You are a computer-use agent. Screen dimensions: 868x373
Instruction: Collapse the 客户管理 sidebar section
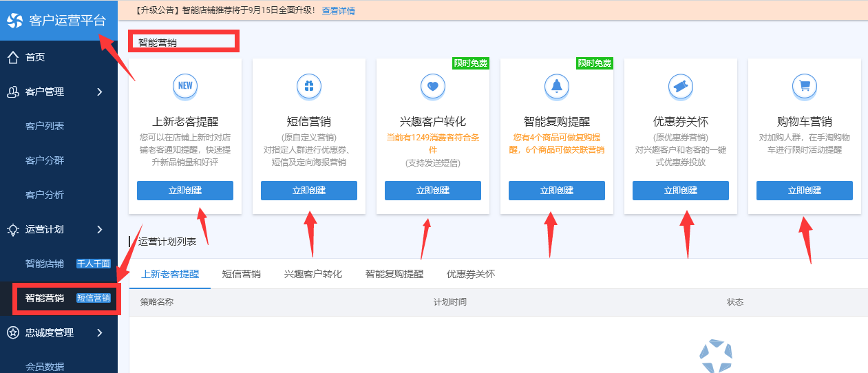point(100,92)
